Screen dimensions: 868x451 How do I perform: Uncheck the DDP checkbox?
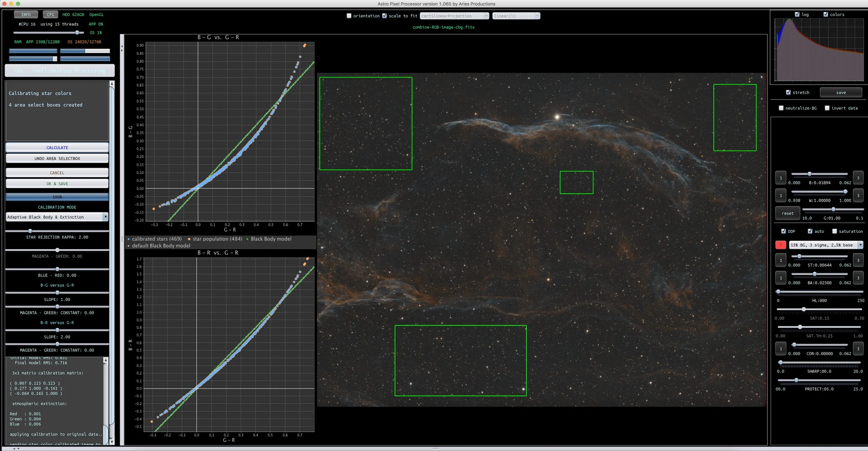click(x=783, y=231)
